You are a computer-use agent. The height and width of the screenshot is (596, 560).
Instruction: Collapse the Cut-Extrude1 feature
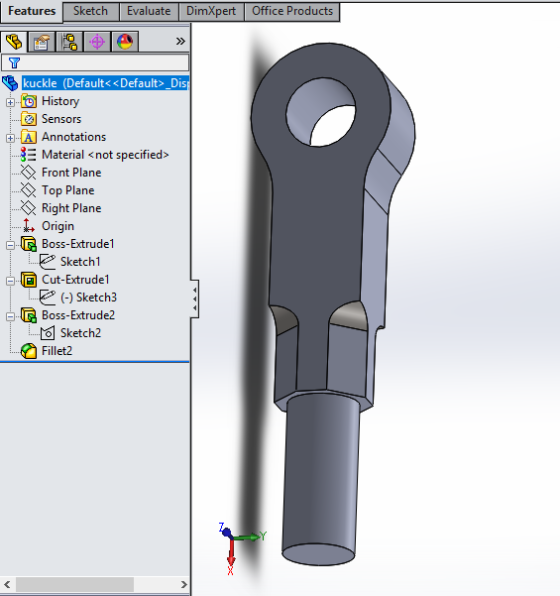tap(11, 281)
